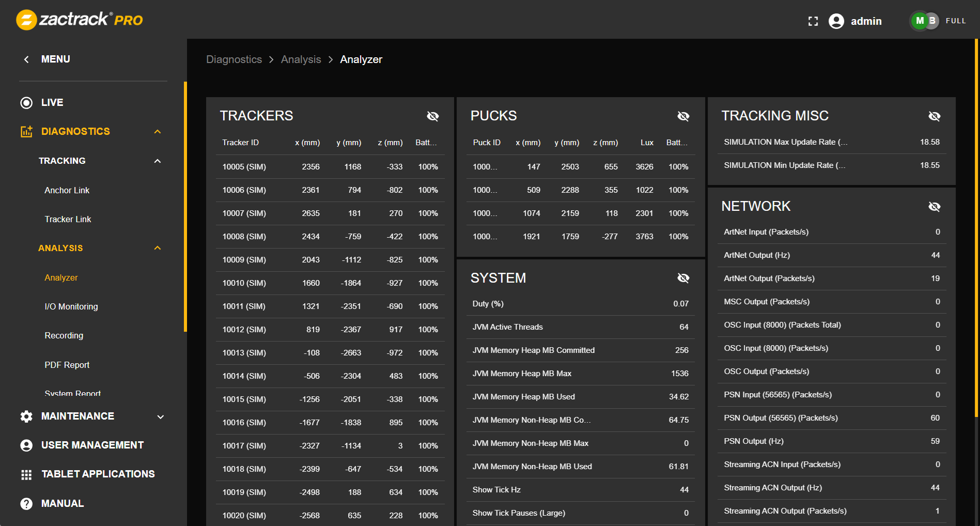Click the Maintenance gear icon
Image resolution: width=980 pixels, height=526 pixels.
pos(26,416)
